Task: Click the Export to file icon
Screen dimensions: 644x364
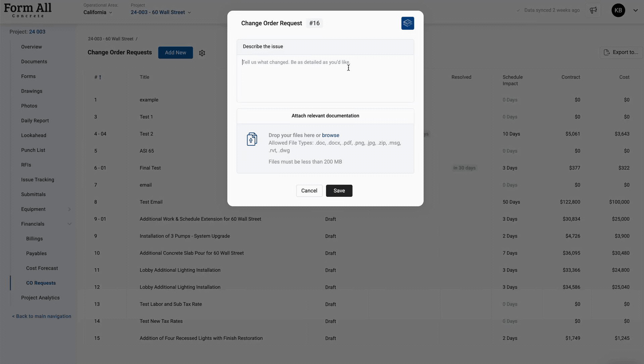Action: coord(606,52)
